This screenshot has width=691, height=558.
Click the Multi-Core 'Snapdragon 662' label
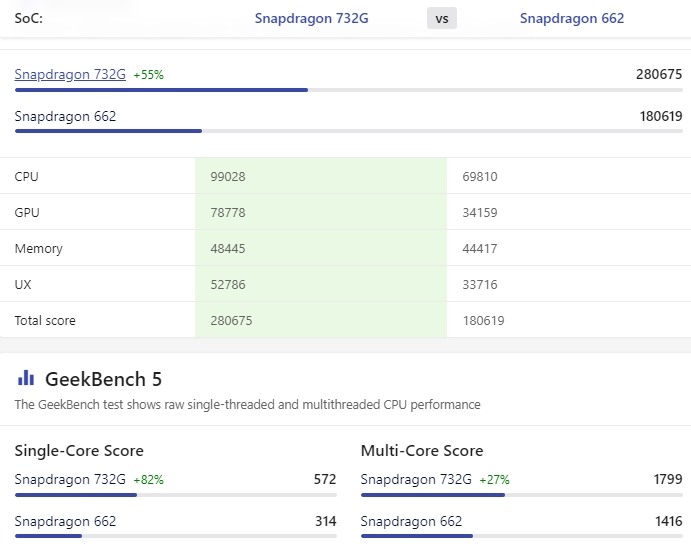(411, 521)
